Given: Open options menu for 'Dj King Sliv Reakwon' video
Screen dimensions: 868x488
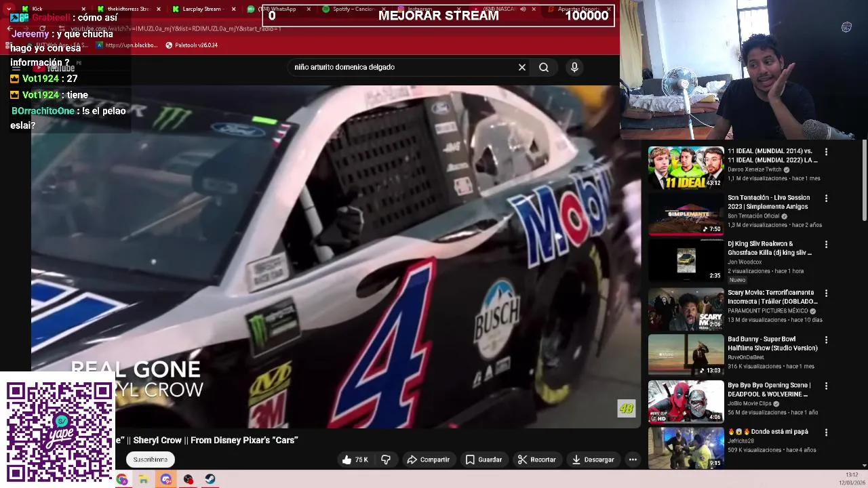Looking at the screenshot, I should [x=826, y=244].
